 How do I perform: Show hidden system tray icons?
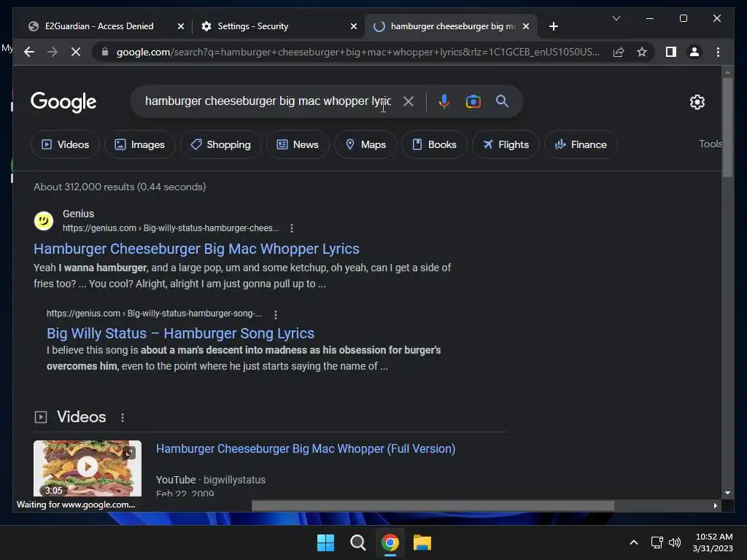[634, 542]
